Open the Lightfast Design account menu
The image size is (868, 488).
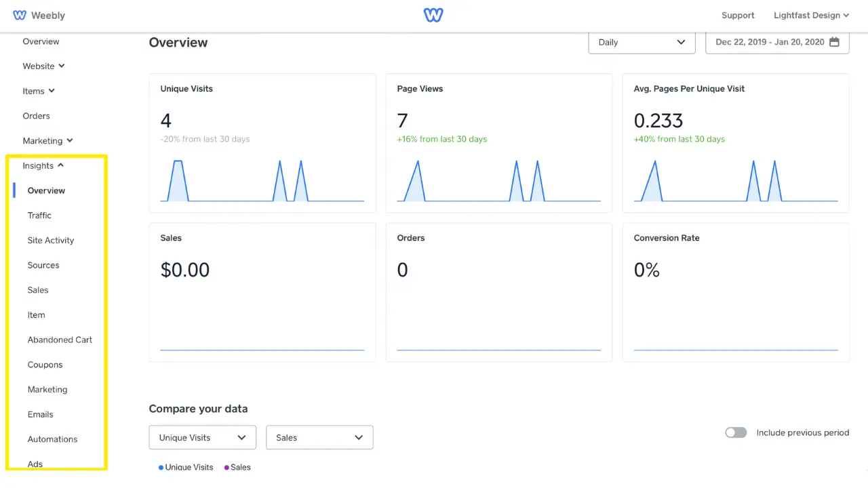coord(811,15)
